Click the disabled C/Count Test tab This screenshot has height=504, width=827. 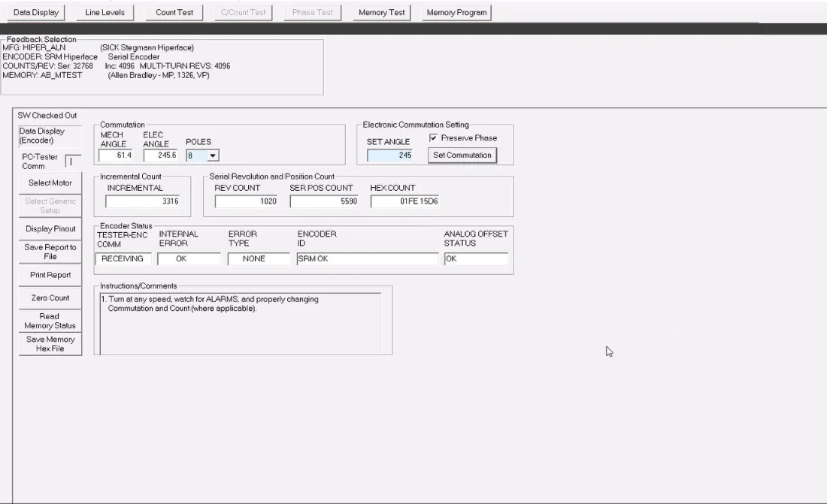pos(244,12)
